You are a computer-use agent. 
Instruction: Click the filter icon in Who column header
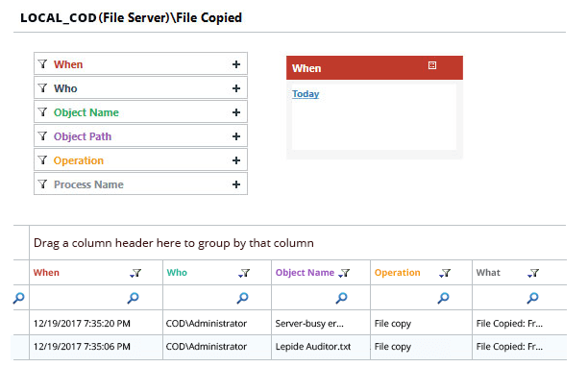[244, 273]
